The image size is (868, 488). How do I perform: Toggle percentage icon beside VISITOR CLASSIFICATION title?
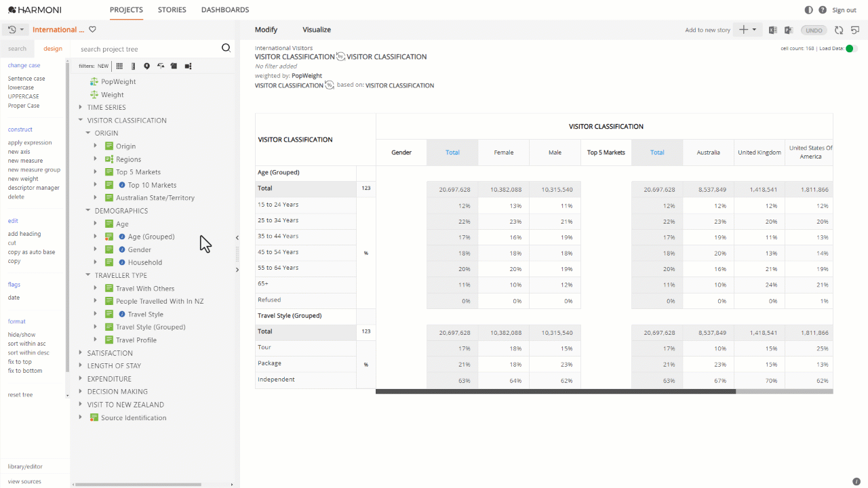coord(330,85)
